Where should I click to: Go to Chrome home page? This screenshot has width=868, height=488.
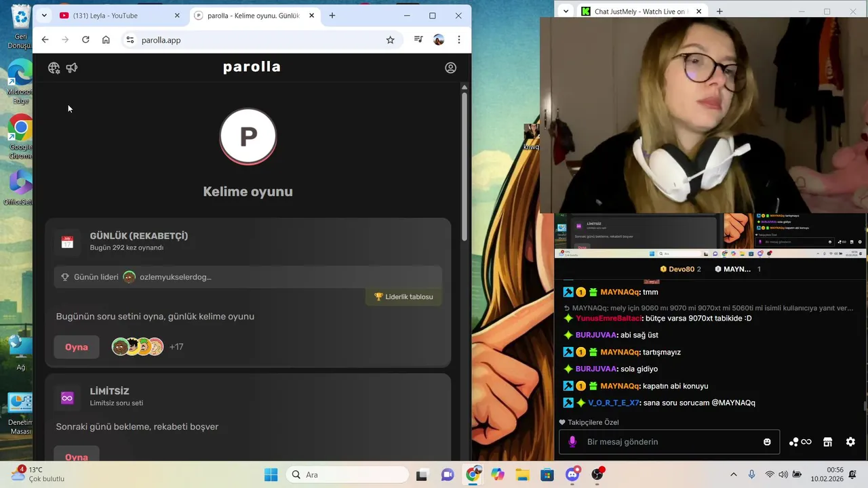click(x=106, y=40)
